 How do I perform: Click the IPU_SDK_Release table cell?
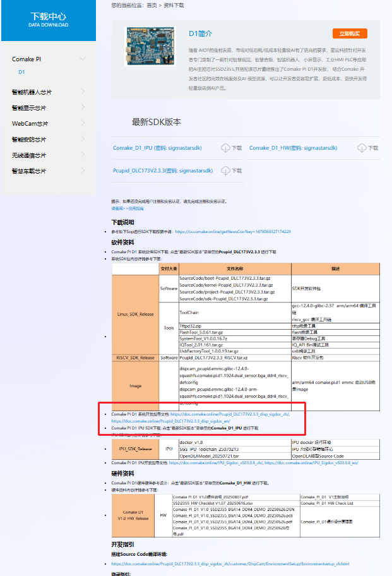(x=136, y=449)
